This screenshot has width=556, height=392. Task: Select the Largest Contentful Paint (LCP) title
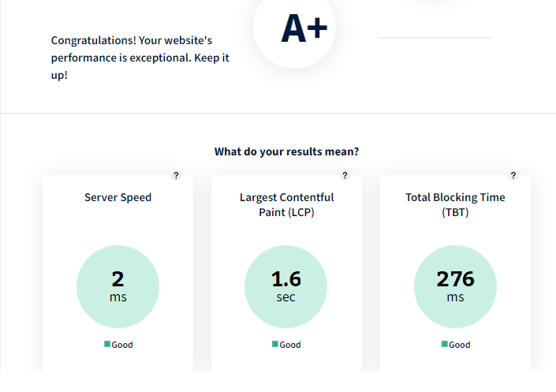[286, 205]
